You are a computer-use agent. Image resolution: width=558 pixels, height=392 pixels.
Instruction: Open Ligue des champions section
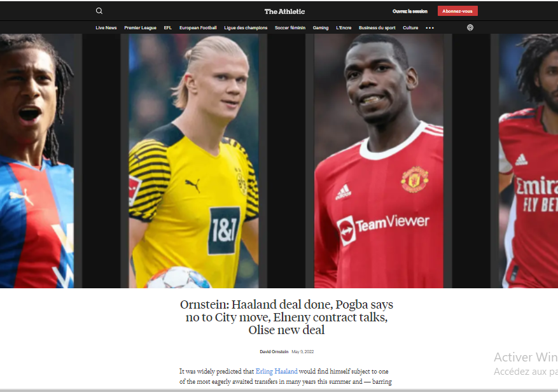coord(246,28)
